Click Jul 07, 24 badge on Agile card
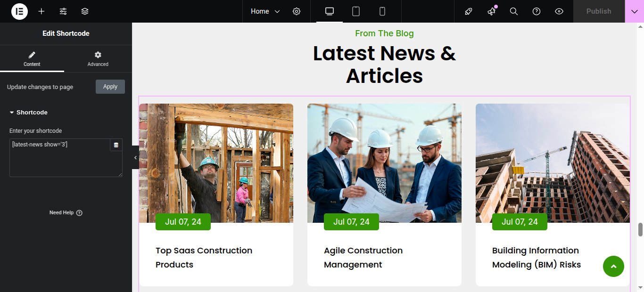 coord(351,222)
